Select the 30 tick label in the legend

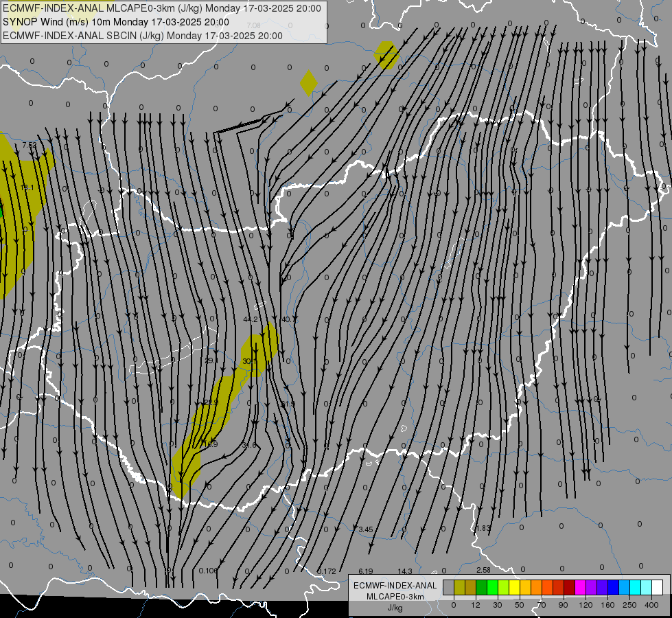497,605
